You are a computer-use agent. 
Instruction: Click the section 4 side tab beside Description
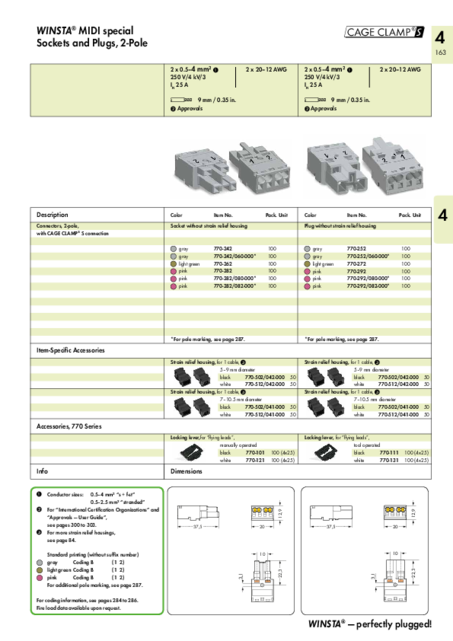point(443,220)
